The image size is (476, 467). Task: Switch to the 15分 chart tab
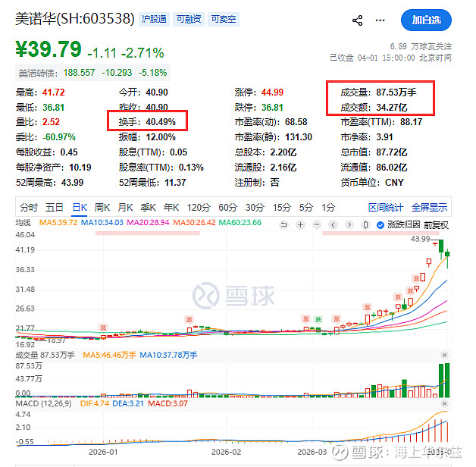282,208
